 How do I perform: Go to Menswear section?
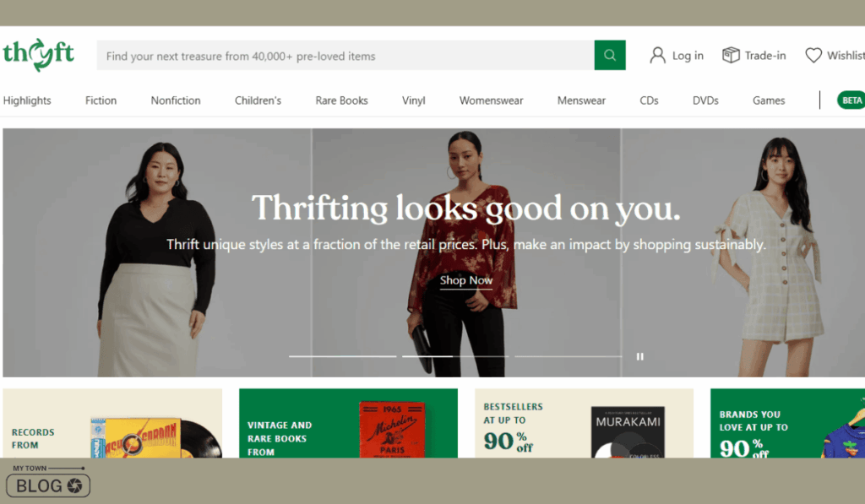click(x=581, y=100)
